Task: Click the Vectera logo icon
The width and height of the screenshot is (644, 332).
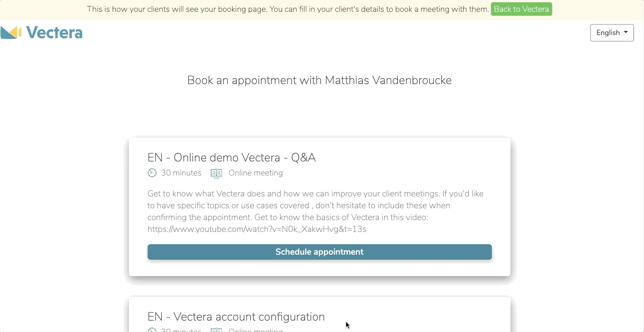Action: [x=11, y=33]
